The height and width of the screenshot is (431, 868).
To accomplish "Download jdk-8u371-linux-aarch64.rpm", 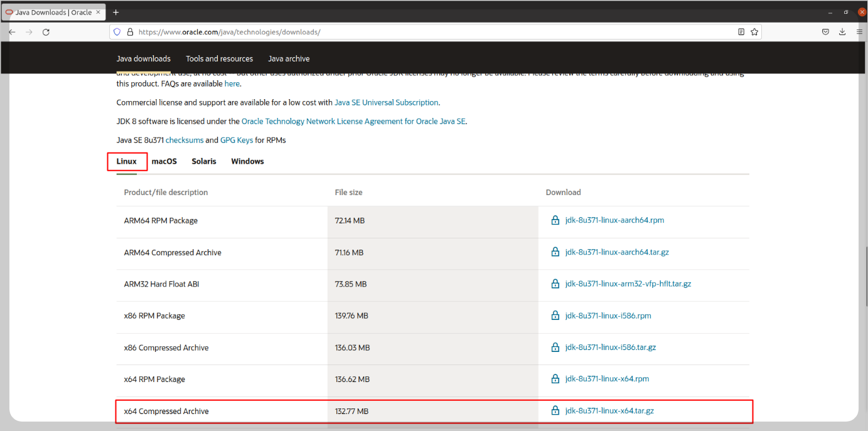I will (x=614, y=220).
